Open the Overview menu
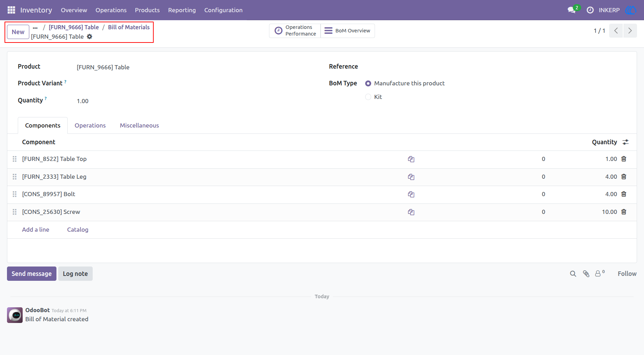This screenshot has height=355, width=644. pyautogui.click(x=74, y=10)
